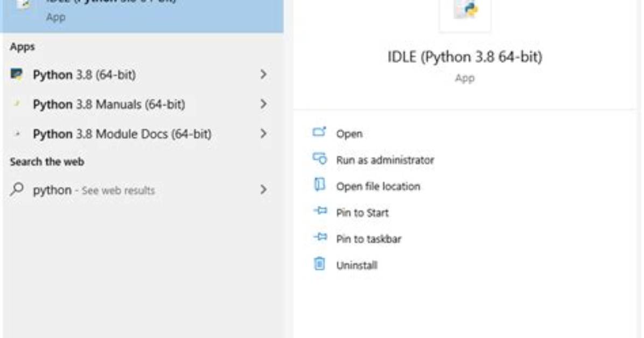Viewport: 644px width, 338px height.
Task: Click the Open action icon
Action: [x=319, y=132]
